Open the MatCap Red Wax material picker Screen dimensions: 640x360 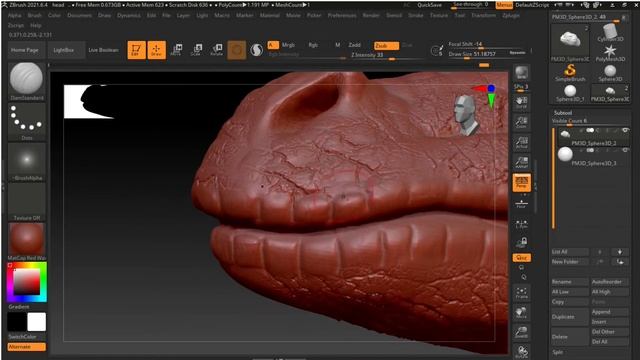click(x=27, y=241)
